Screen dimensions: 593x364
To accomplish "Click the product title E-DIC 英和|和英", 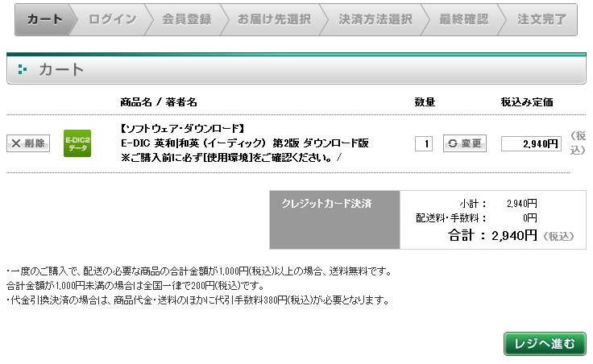I will coord(245,143).
